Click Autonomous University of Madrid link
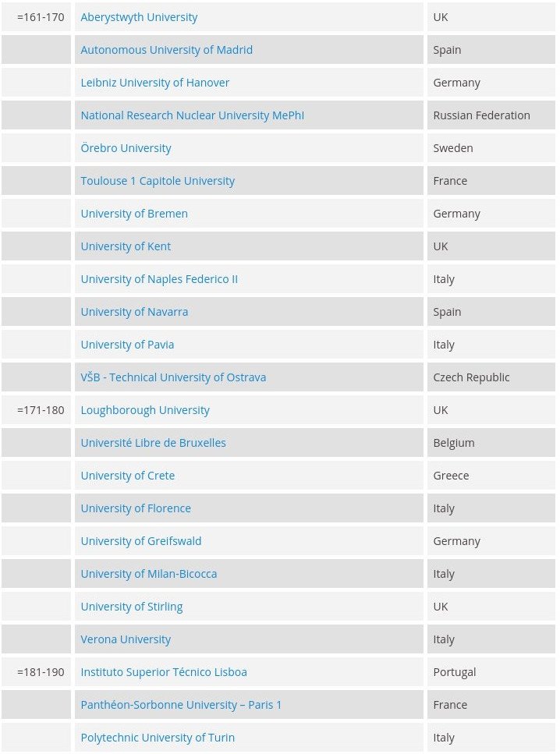 [166, 50]
